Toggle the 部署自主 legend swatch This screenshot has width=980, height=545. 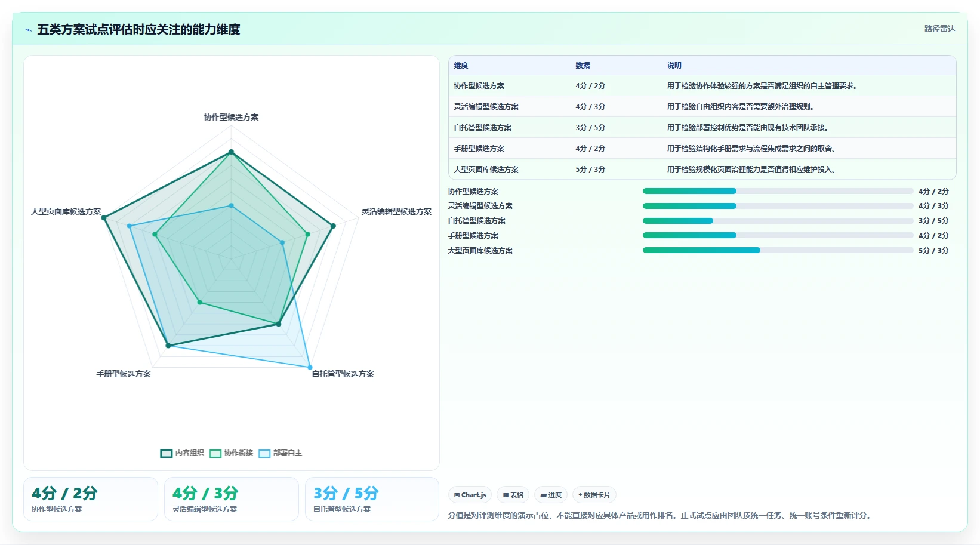pos(264,453)
